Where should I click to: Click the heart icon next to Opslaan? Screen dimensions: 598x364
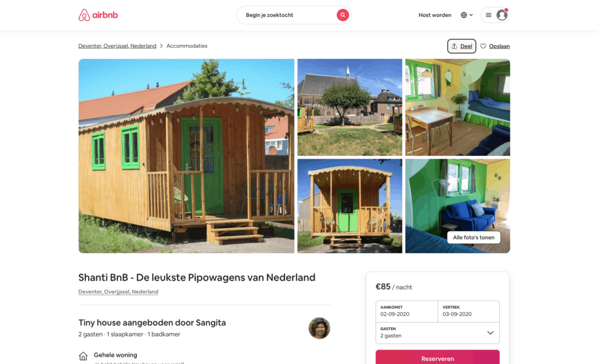(483, 46)
